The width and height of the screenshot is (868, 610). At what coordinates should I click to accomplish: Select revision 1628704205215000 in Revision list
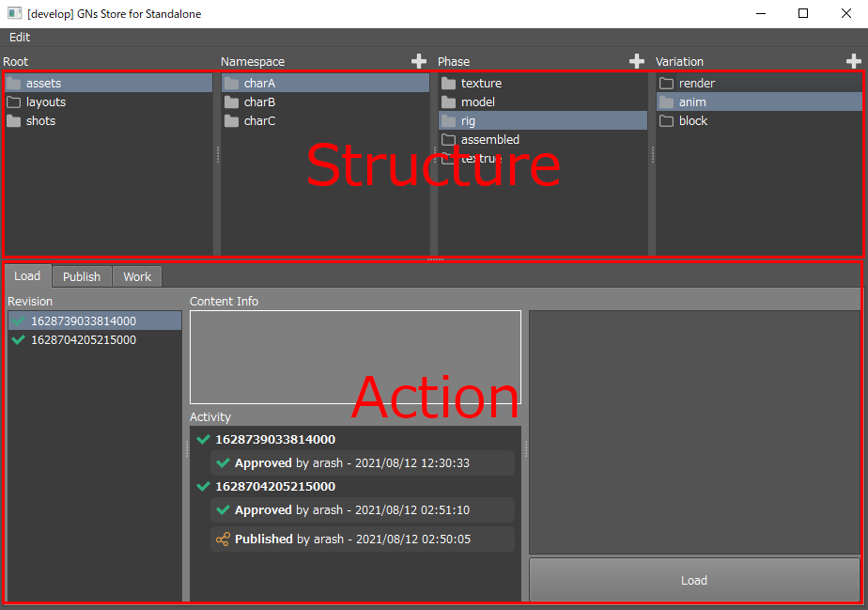coord(83,340)
